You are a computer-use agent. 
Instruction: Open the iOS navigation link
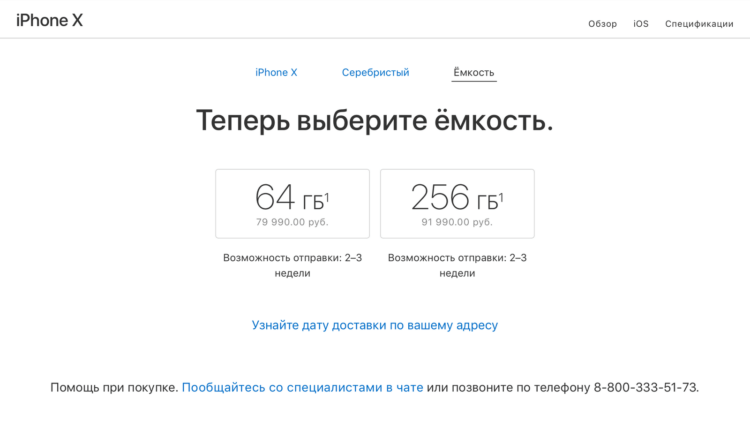641,24
